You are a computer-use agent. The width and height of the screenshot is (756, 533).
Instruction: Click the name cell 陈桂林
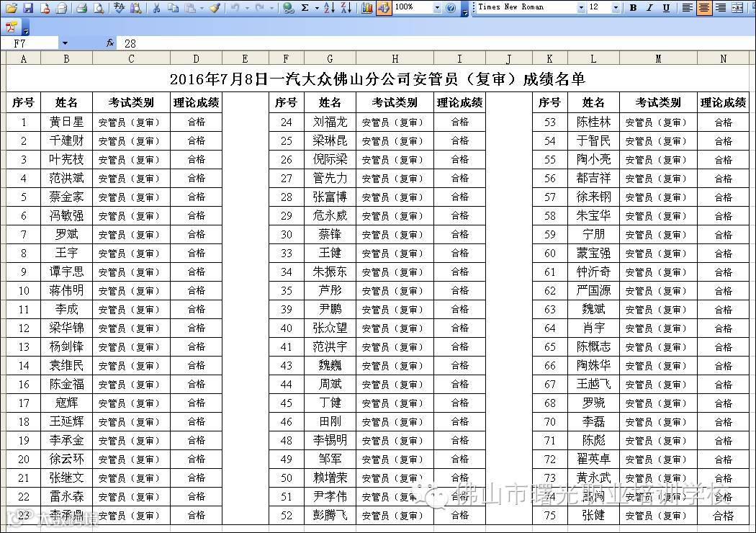click(593, 122)
